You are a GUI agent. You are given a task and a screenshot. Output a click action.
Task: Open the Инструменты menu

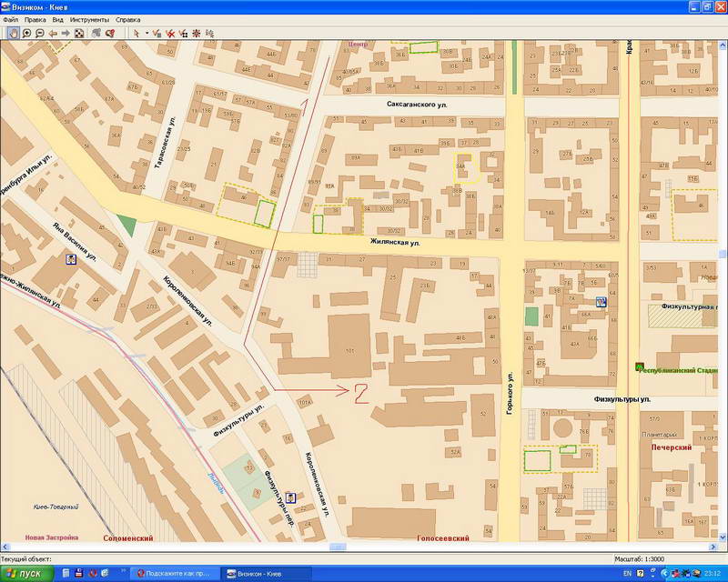tap(89, 19)
